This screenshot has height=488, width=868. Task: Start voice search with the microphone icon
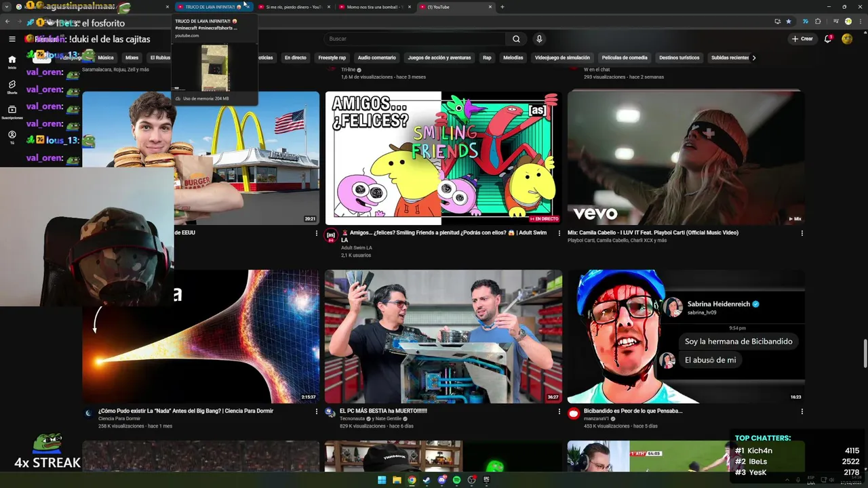539,39
